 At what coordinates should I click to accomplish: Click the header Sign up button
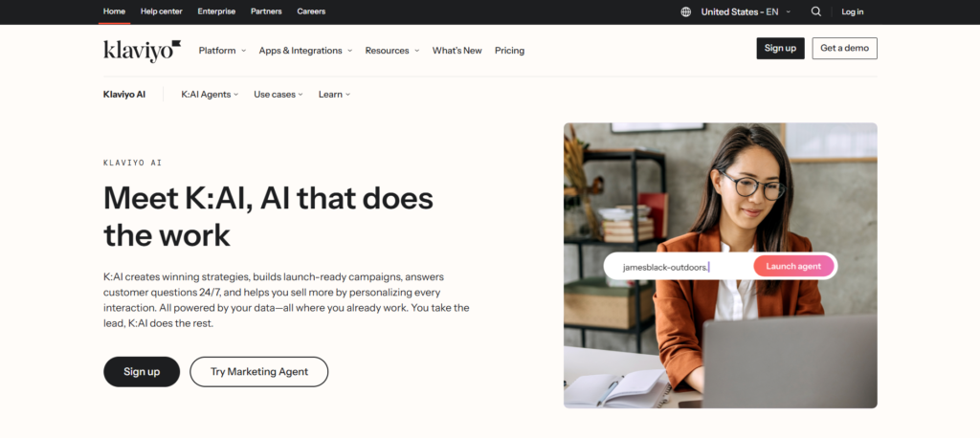click(781, 48)
